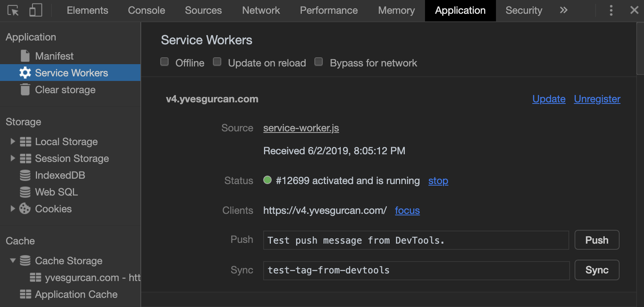Check the Update on reload box
Viewport: 644px width, 307px height.
click(217, 62)
